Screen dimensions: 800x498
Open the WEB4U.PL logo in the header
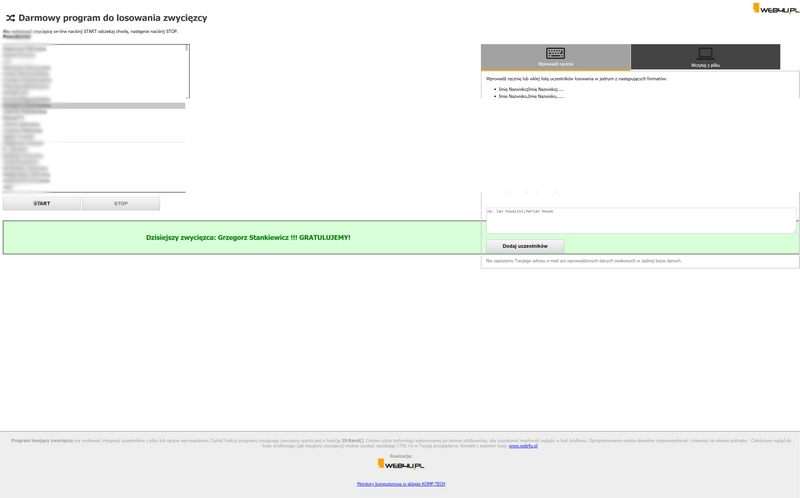pos(776,9)
